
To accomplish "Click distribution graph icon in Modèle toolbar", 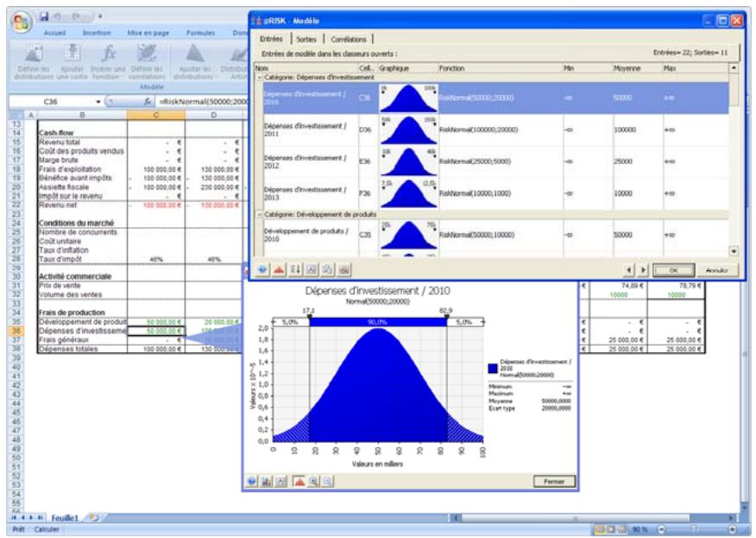I will click(x=277, y=269).
